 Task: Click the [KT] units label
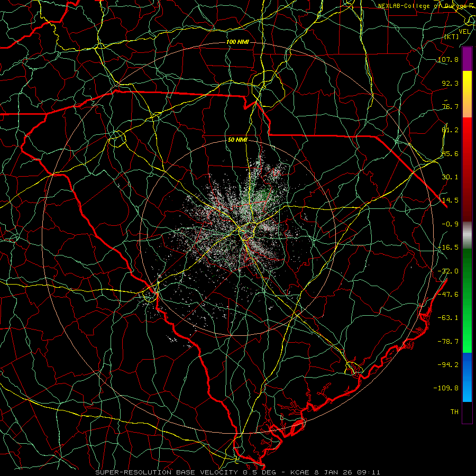click(x=452, y=36)
